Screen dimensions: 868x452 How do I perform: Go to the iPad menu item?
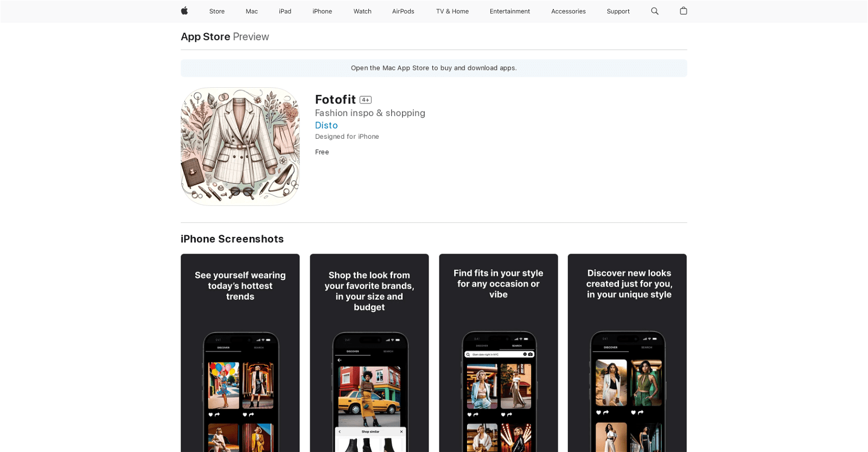point(285,11)
